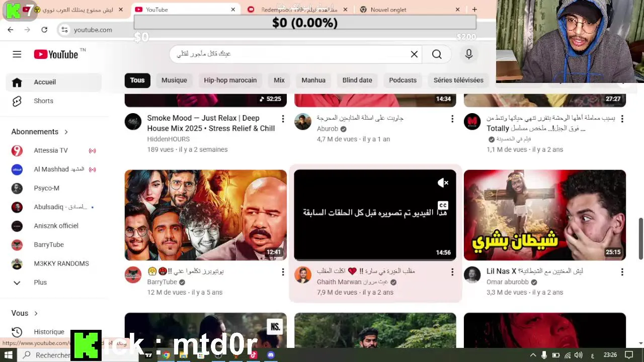Viewport: 644px width, 362px height.
Task: Open options for Ghaith Marwan video
Action: (x=452, y=272)
